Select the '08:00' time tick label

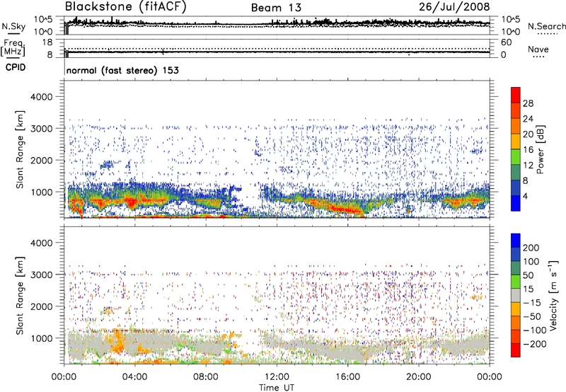206,377
